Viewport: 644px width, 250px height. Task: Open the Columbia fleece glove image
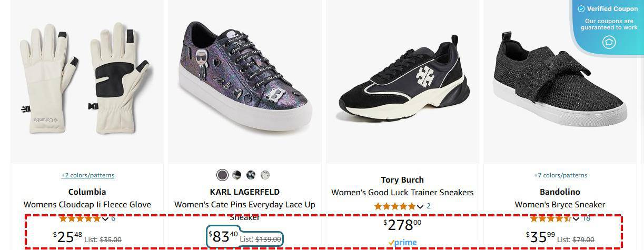[87, 82]
